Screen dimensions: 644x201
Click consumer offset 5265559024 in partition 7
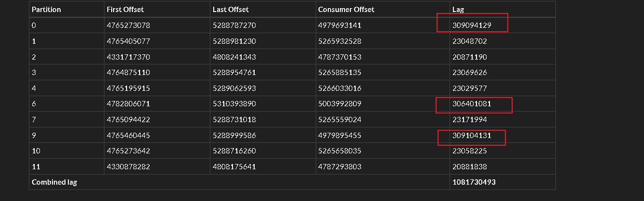pyautogui.click(x=339, y=120)
